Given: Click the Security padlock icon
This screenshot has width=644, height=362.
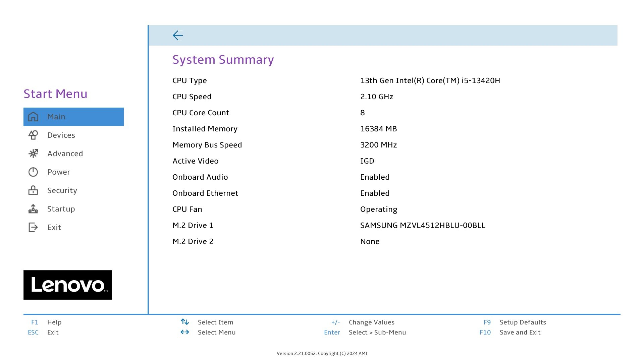Looking at the screenshot, I should 33,190.
